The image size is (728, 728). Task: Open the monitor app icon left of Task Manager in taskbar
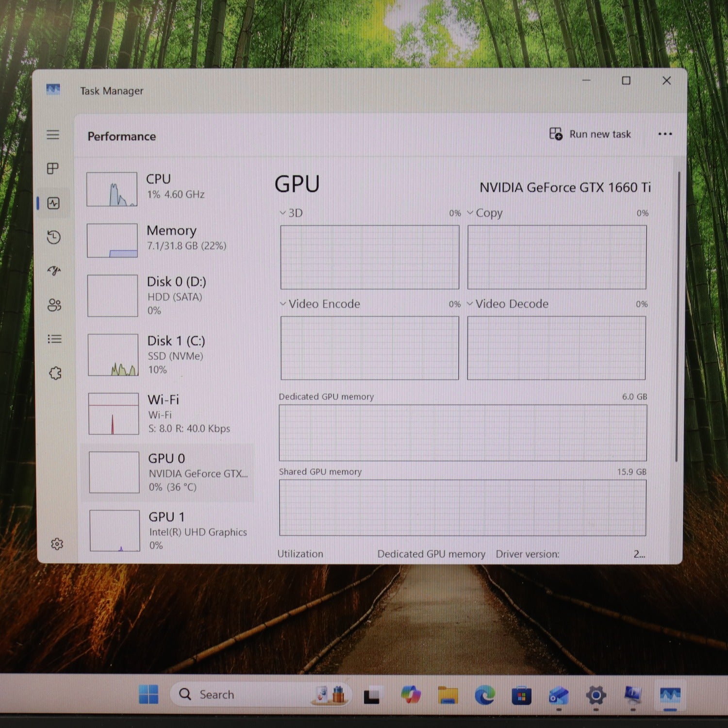[633, 695]
